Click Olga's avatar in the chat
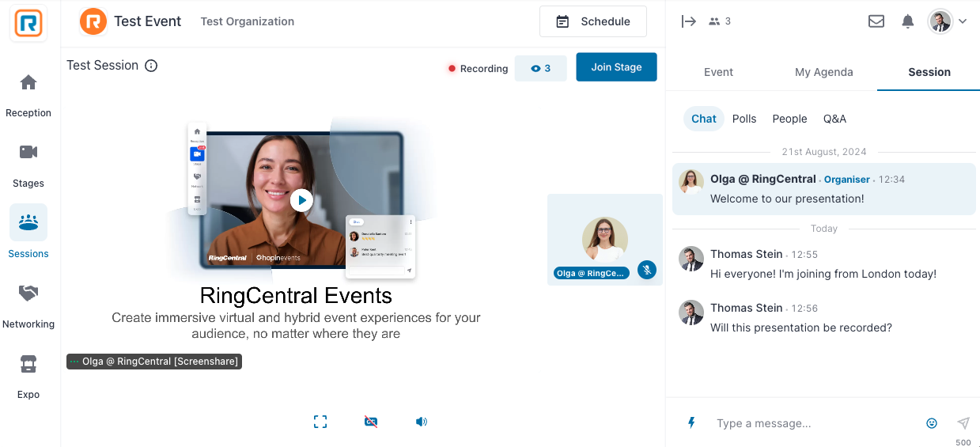Screen dimensions: 980x447 click(x=691, y=182)
